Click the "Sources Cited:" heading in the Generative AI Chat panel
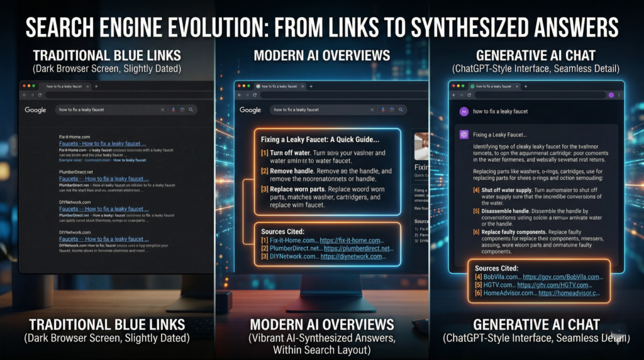The width and height of the screenshot is (644, 360). [496, 268]
